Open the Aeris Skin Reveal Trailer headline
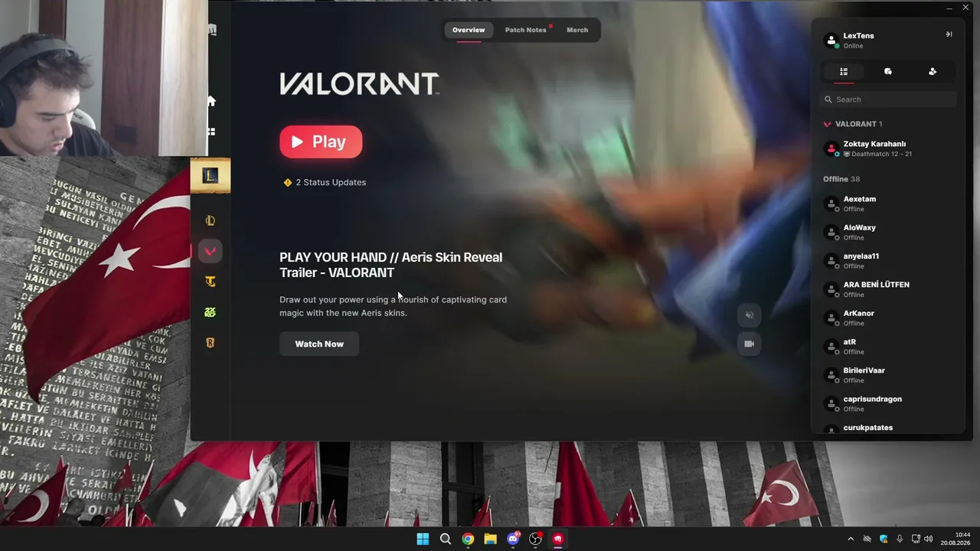Screen dimensions: 980x551 click(391, 265)
